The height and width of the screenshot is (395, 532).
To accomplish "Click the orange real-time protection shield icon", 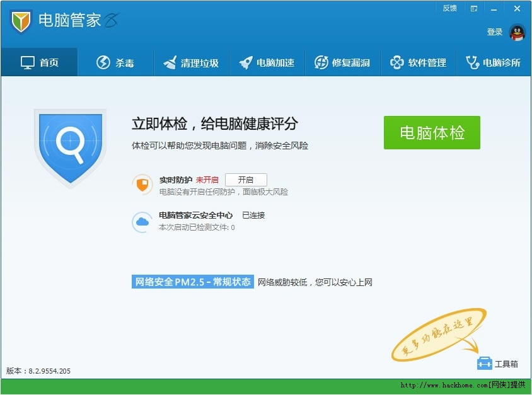I will (x=142, y=185).
